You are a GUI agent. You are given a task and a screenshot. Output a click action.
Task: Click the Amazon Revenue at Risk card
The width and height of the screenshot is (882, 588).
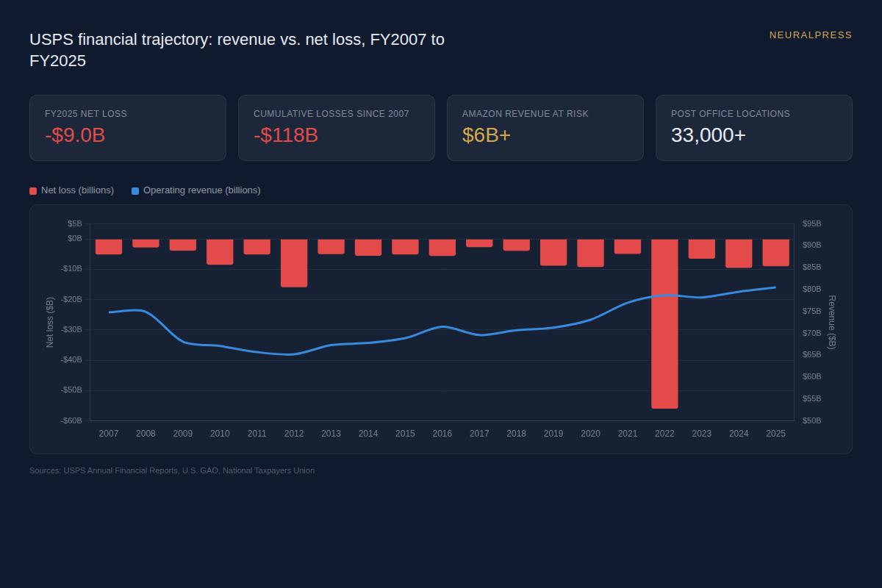545,128
